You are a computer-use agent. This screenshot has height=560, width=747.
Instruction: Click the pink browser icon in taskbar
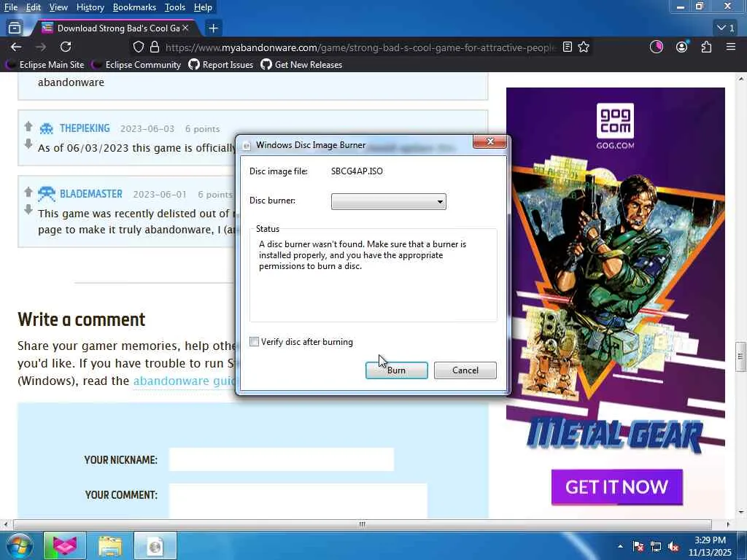(x=65, y=545)
